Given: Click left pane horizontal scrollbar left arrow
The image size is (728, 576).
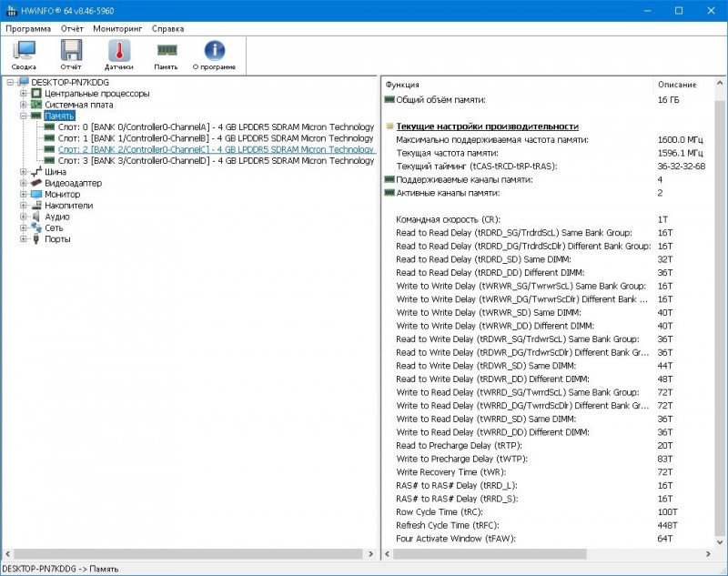Looking at the screenshot, I should [7, 554].
